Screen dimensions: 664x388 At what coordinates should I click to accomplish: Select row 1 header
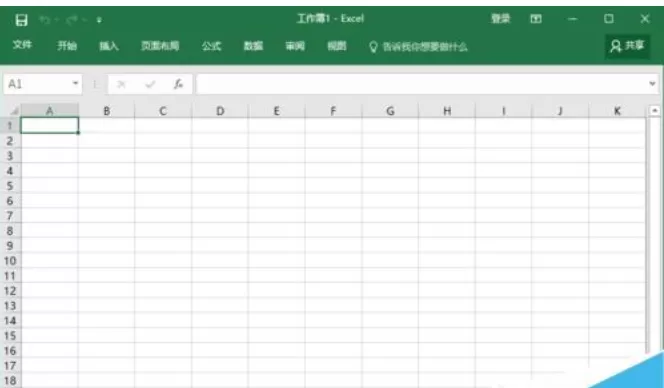tap(10, 125)
